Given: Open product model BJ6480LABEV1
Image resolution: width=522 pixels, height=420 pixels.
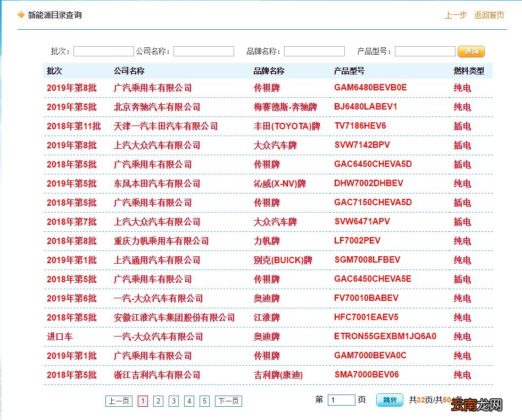Looking at the screenshot, I should tap(366, 107).
